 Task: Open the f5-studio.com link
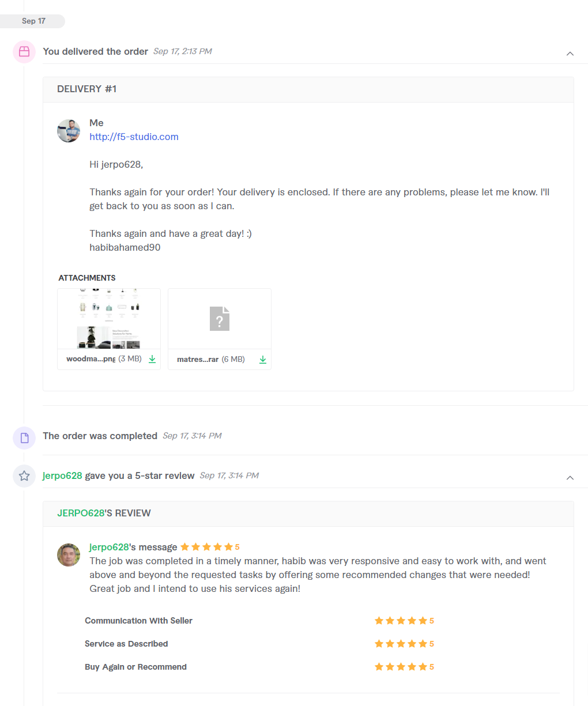coord(134,137)
